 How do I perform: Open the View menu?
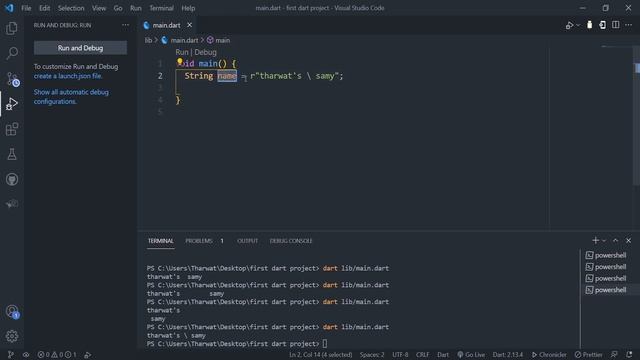click(x=99, y=8)
